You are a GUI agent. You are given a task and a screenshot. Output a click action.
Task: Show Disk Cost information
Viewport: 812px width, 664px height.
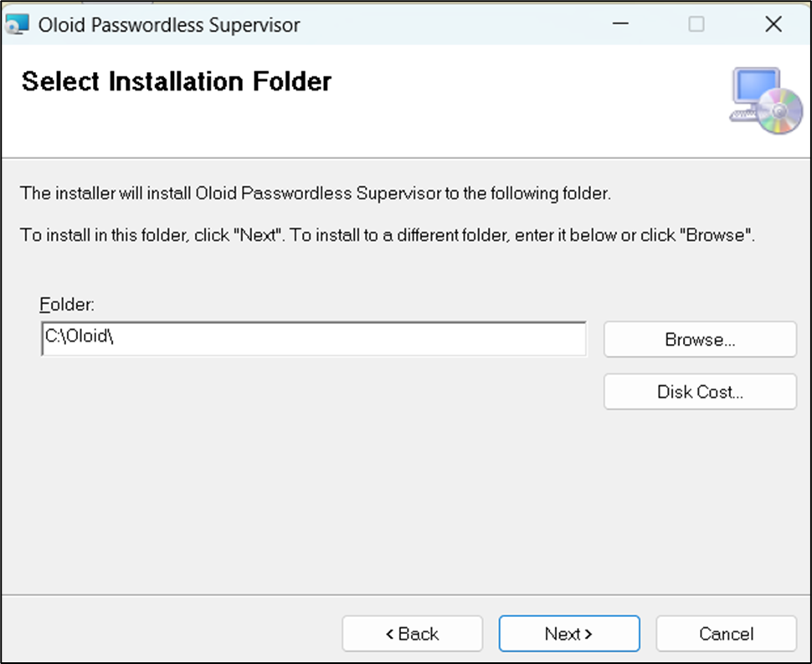pyautogui.click(x=700, y=392)
